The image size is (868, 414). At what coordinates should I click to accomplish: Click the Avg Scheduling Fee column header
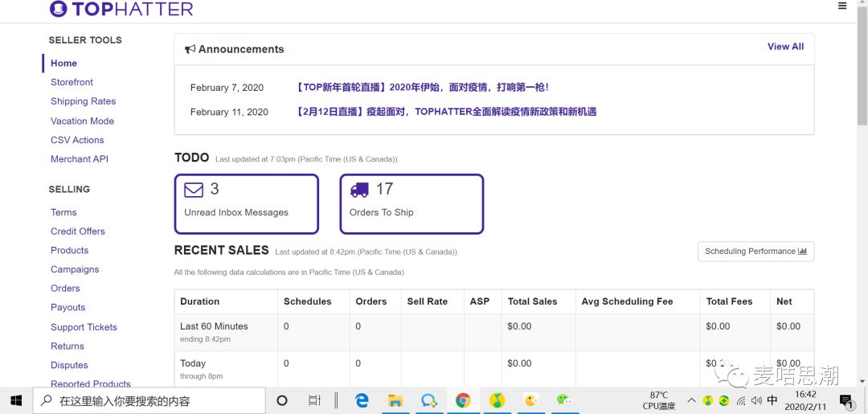click(627, 301)
